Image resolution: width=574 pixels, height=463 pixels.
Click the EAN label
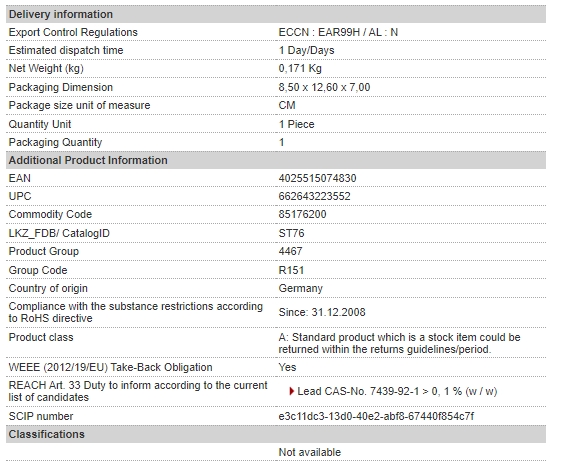pyautogui.click(x=20, y=178)
